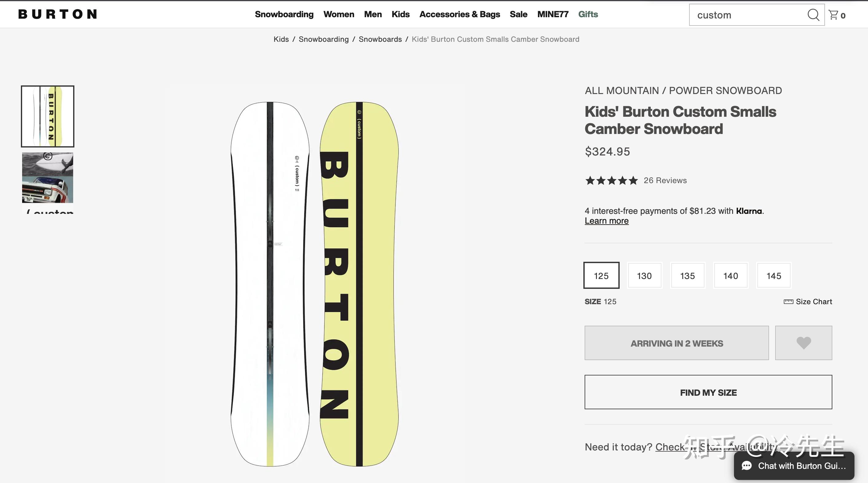Screen dimensions: 868x483
Task: Open the Women category menu
Action: pyautogui.click(x=339, y=14)
